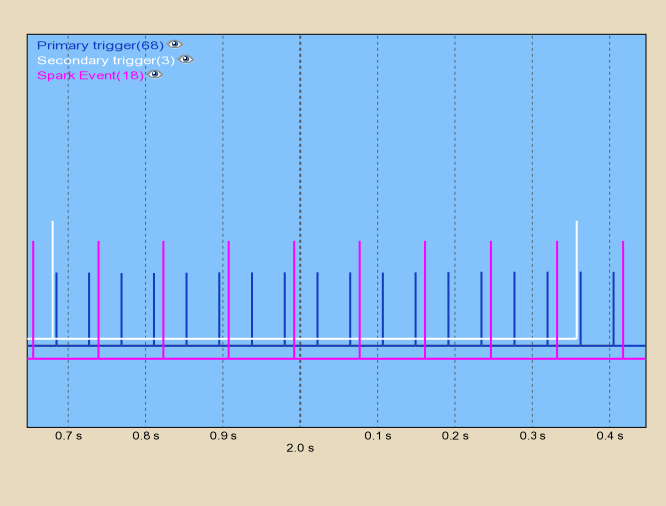Click the 2.0 s time marker label
This screenshot has height=506, width=666.
click(300, 449)
